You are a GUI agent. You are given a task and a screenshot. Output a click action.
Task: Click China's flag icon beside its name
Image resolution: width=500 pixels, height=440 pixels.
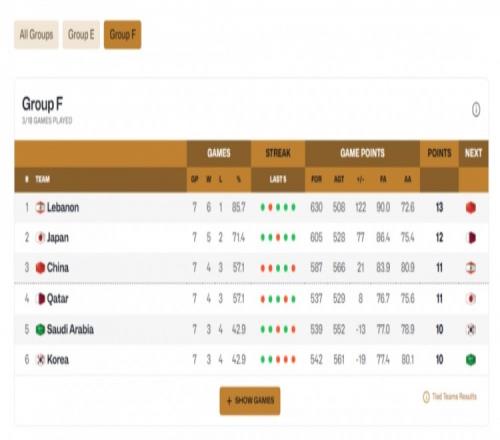40,268
